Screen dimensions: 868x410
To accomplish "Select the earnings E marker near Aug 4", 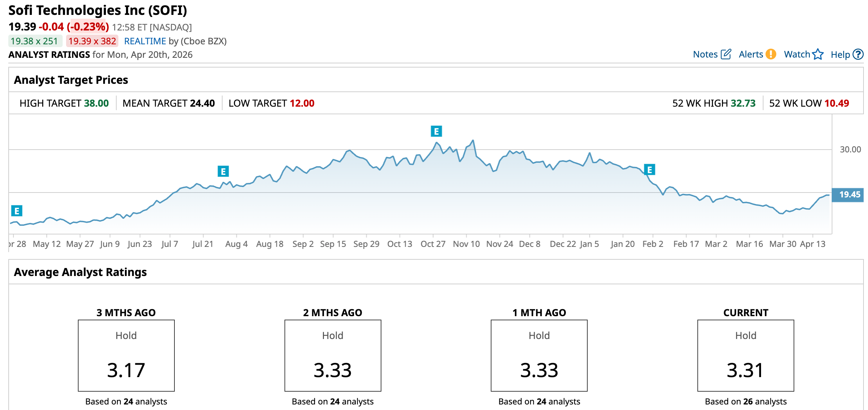I will click(x=223, y=171).
